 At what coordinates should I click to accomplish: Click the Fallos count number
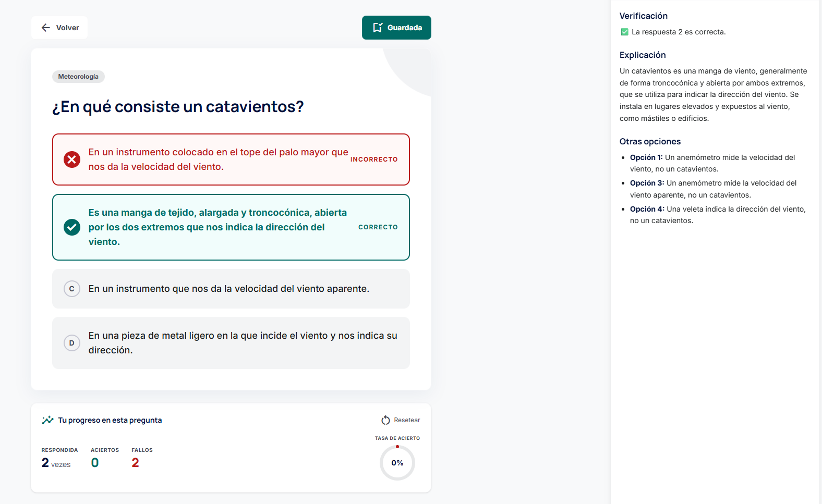[x=136, y=463]
